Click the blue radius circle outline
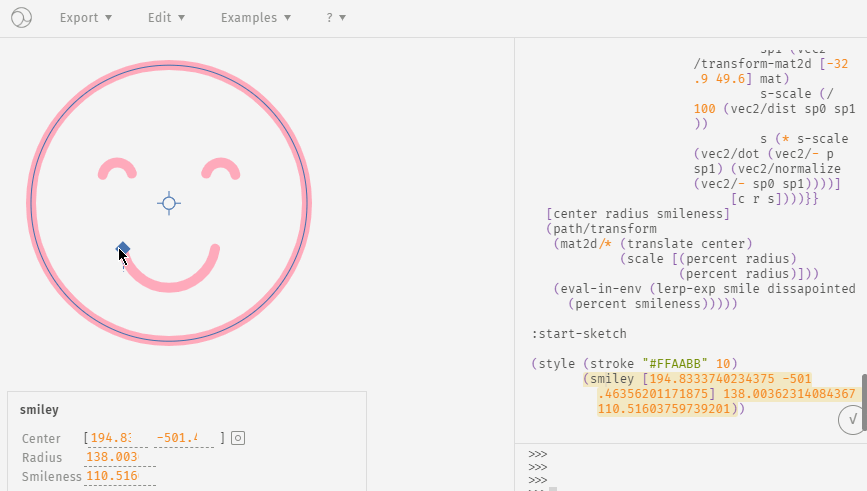Image resolution: width=867 pixels, height=491 pixels. [x=305, y=203]
